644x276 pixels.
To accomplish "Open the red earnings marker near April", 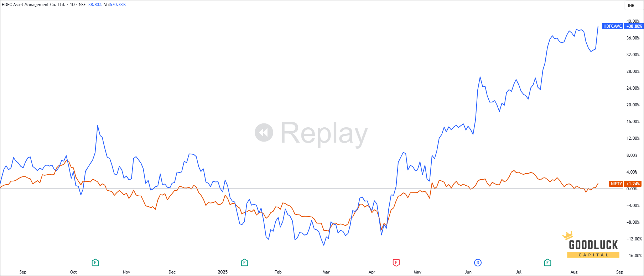I will [396, 262].
